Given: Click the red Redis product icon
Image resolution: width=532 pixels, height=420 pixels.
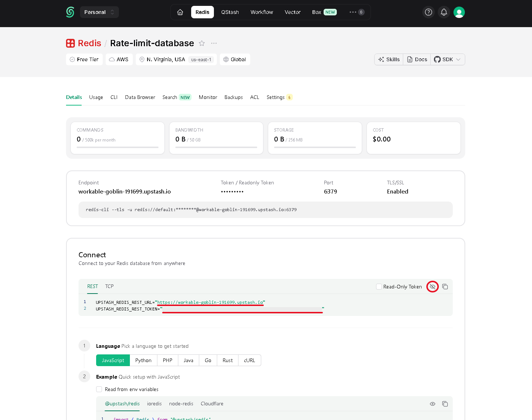Looking at the screenshot, I should (70, 43).
